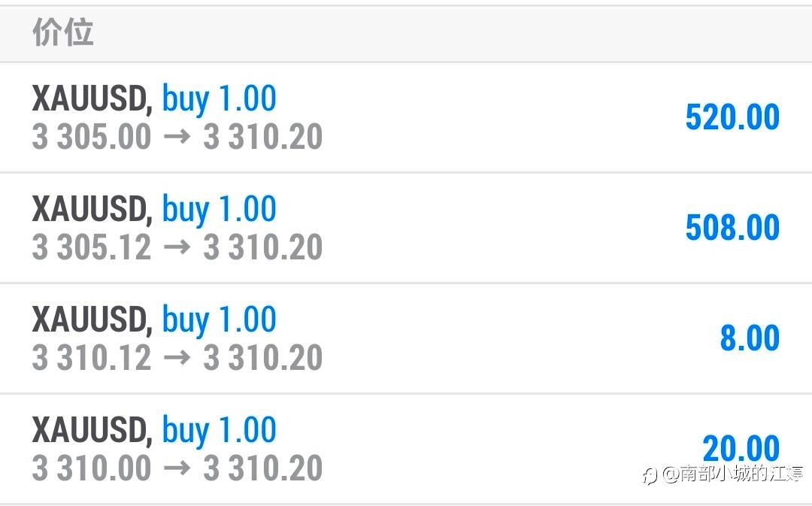Select the 20.00 profit value
This screenshot has height=506, width=812.
click(741, 449)
